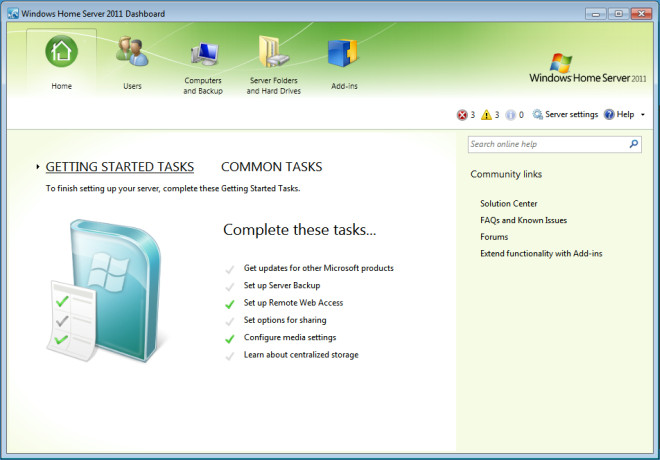This screenshot has width=660, height=460.
Task: Open the Users section icon
Action: click(x=132, y=51)
